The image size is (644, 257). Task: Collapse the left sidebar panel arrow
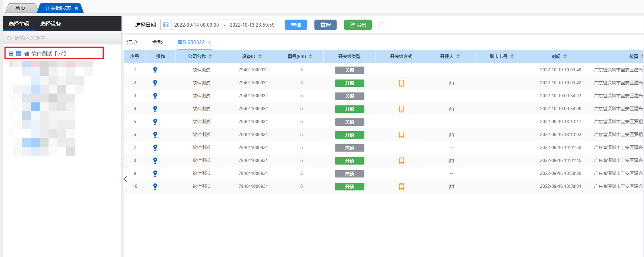click(126, 179)
